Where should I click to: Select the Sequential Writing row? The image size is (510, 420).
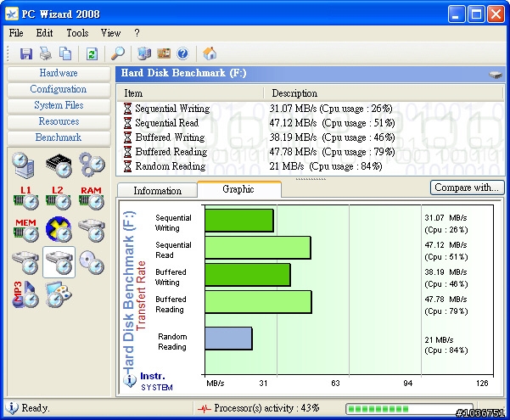click(x=310, y=108)
